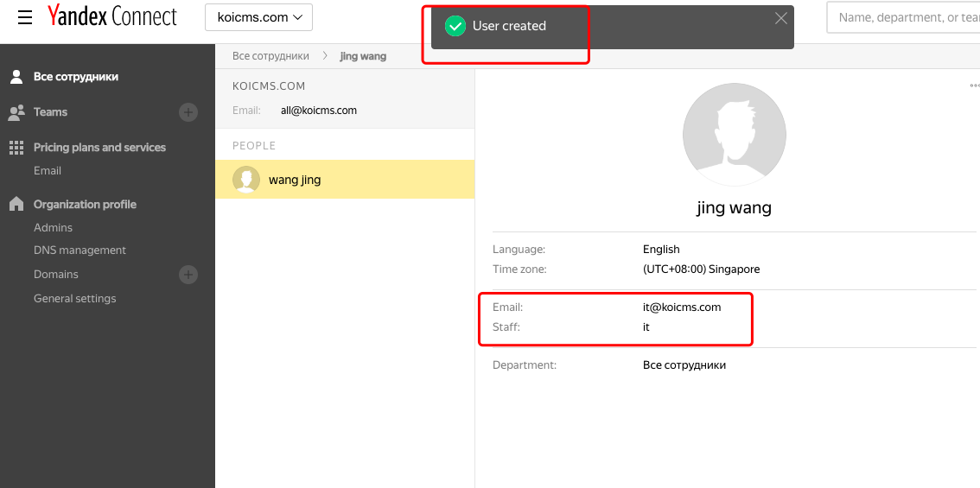Open Pricing plans and services
The height and width of the screenshot is (488, 980).
[99, 148]
